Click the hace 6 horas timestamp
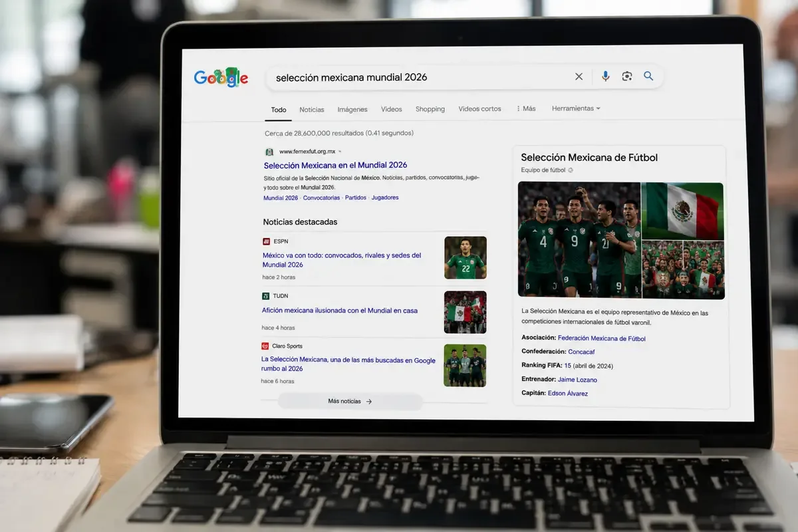798x532 pixels. 278,381
